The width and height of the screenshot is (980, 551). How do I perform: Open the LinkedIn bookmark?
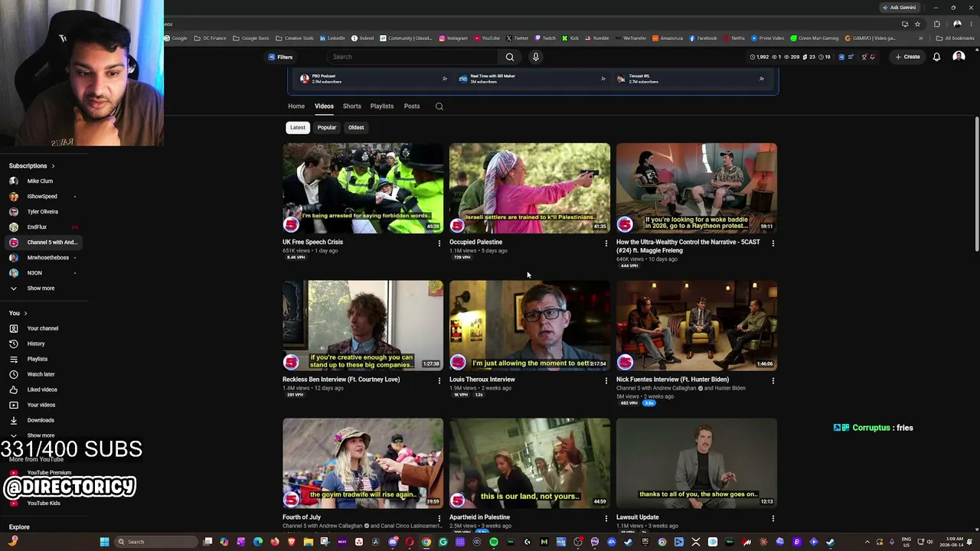point(333,38)
